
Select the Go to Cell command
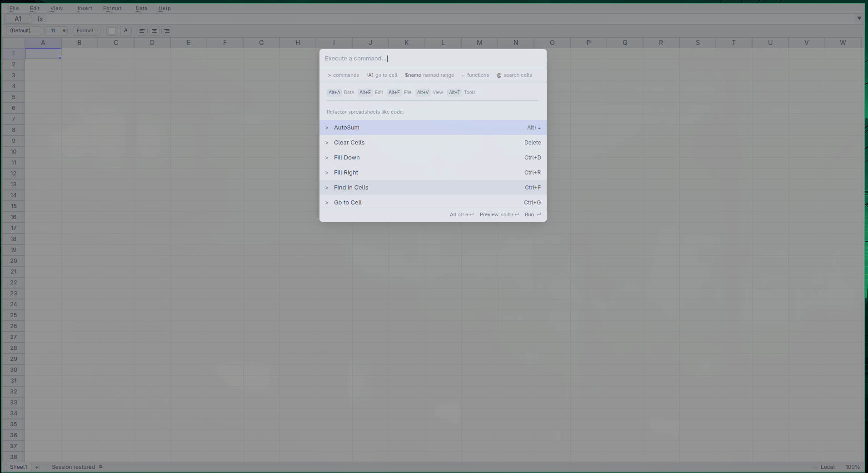point(433,202)
